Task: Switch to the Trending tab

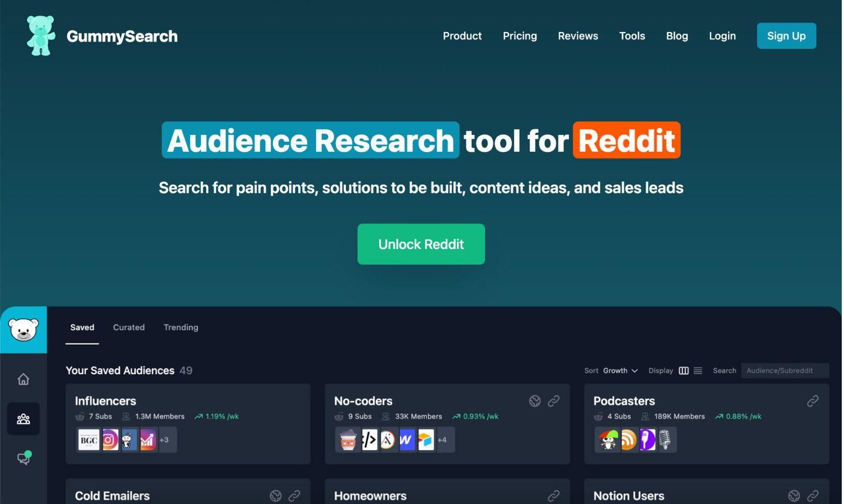Action: [x=181, y=327]
